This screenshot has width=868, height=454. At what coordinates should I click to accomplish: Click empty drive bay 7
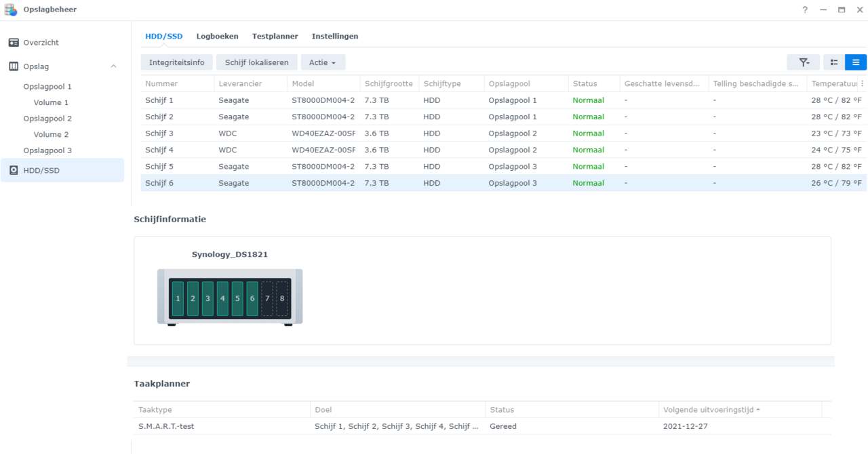tap(267, 299)
